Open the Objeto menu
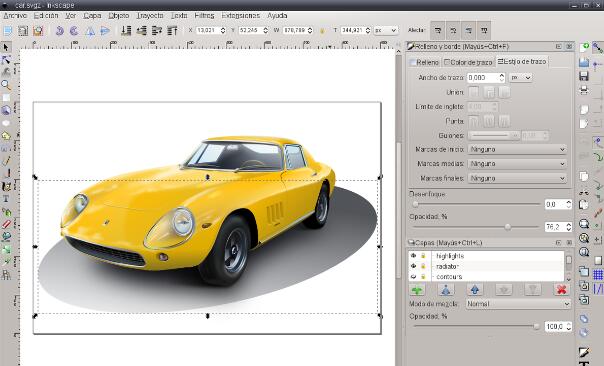 point(119,15)
